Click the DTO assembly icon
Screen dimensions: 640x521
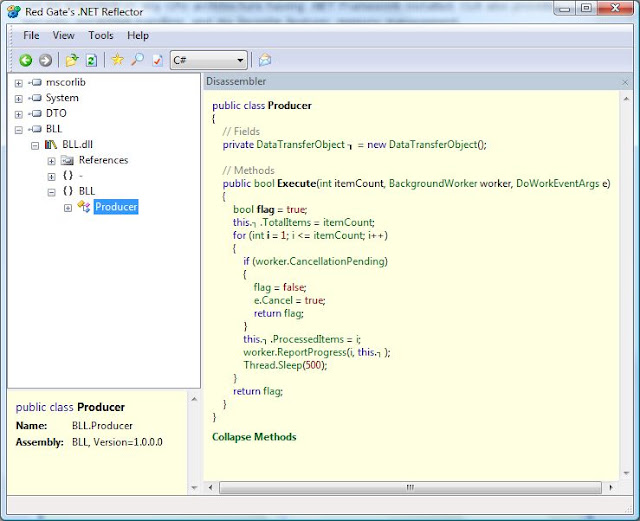point(36,114)
